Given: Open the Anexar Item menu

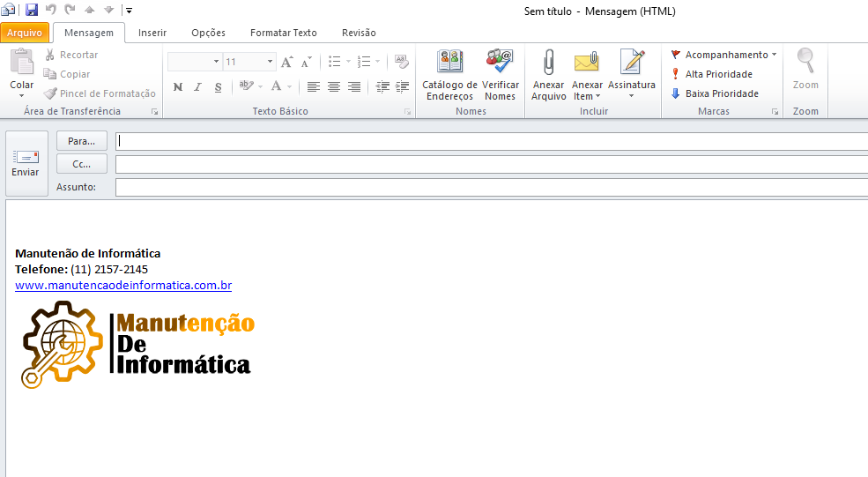Looking at the screenshot, I should pyautogui.click(x=587, y=75).
